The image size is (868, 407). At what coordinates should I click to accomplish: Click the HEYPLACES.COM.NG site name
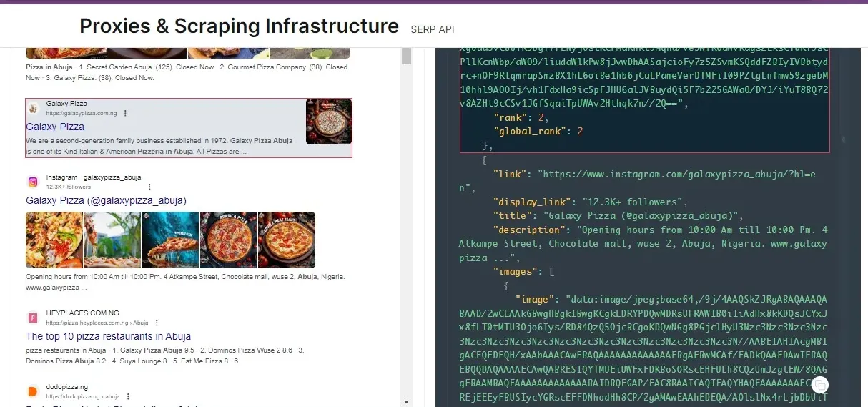click(83, 313)
